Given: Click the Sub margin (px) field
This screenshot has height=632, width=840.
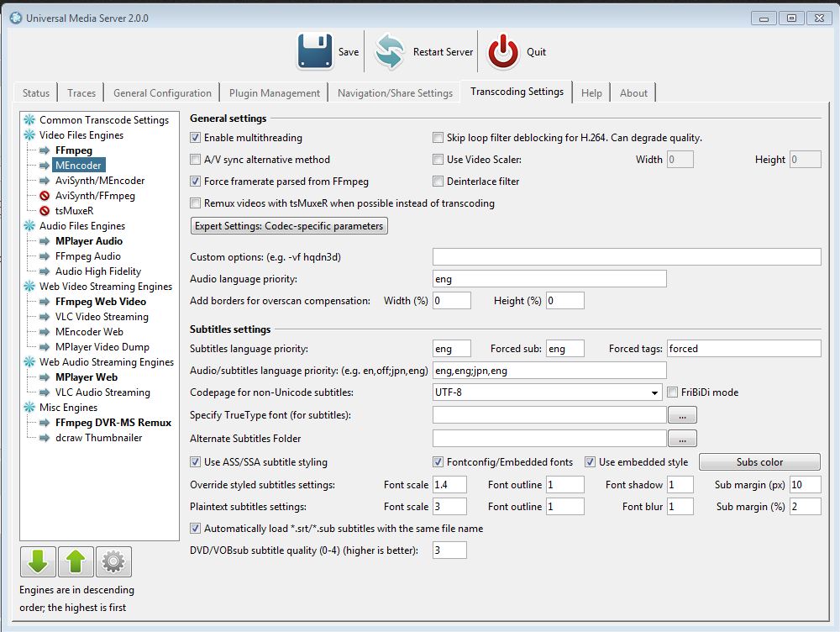Looking at the screenshot, I should (x=806, y=485).
